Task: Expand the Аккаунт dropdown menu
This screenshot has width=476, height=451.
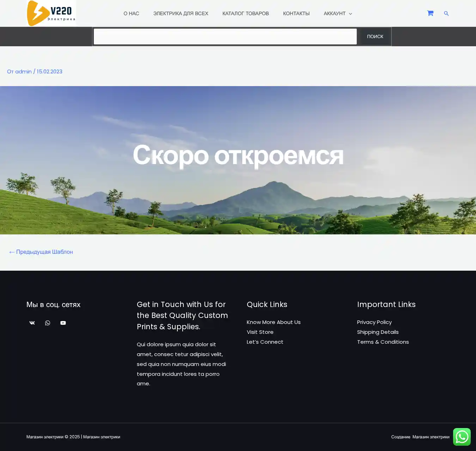Action: 337,13
